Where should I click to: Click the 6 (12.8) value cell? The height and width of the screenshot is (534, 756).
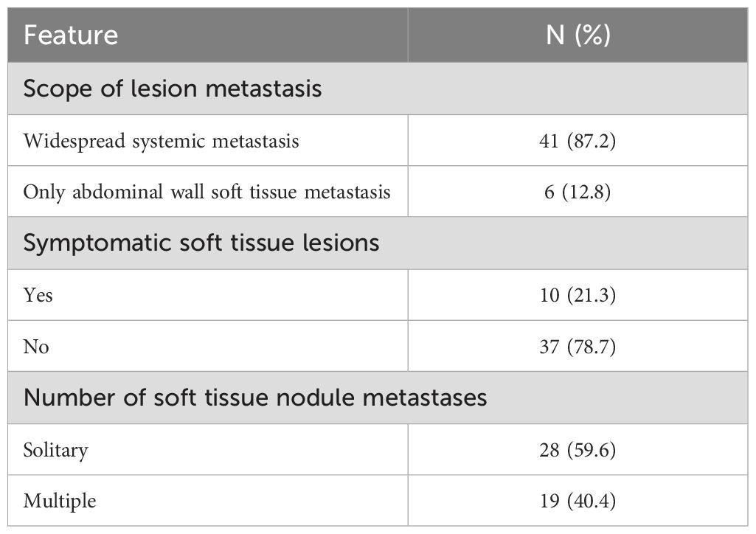[x=578, y=192]
